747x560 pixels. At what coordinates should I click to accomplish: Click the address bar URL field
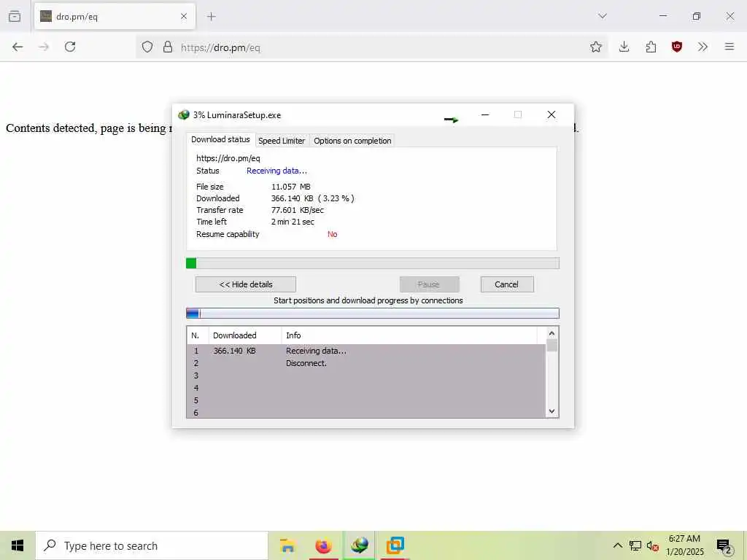coord(371,47)
